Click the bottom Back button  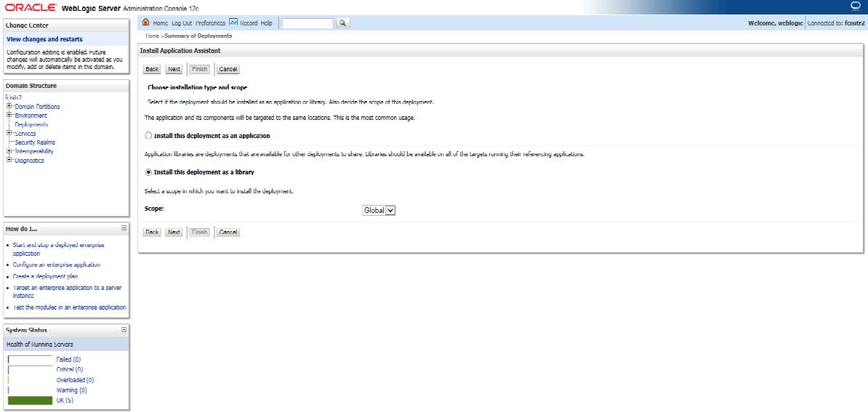[152, 233]
